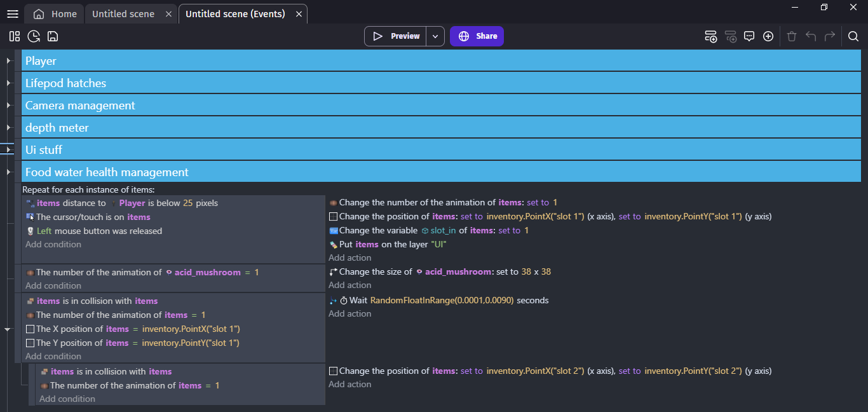This screenshot has height=412, width=868.
Task: Open the Preview options dropdown arrow
Action: (x=435, y=36)
